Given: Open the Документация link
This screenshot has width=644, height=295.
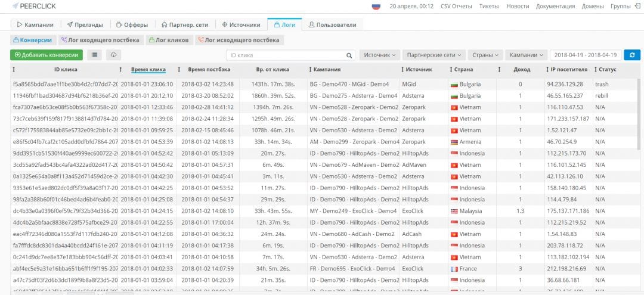Looking at the screenshot, I should pyautogui.click(x=555, y=6).
